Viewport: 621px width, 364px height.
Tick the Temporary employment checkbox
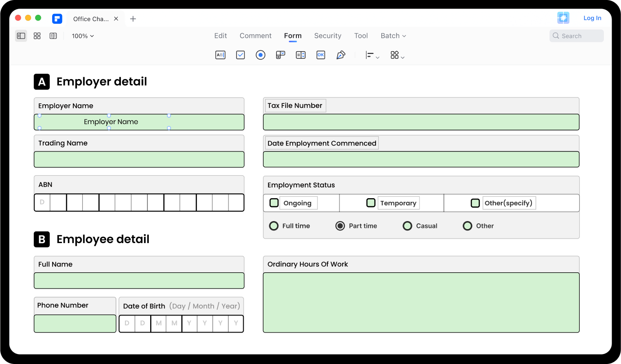coord(371,203)
